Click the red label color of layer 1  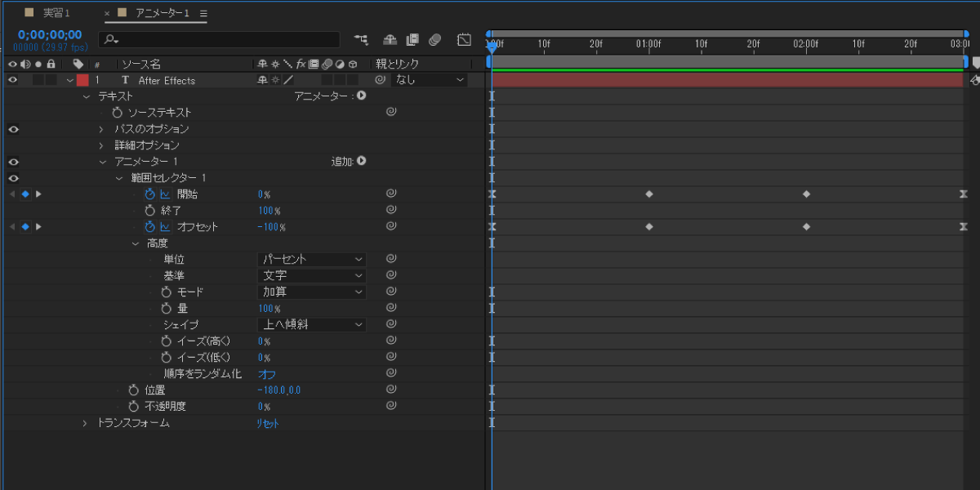[82, 80]
